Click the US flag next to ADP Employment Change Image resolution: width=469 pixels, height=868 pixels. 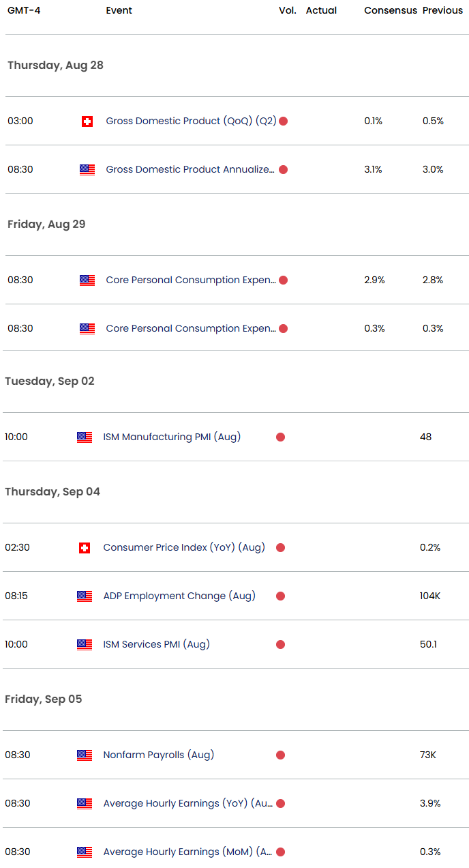pos(85,596)
